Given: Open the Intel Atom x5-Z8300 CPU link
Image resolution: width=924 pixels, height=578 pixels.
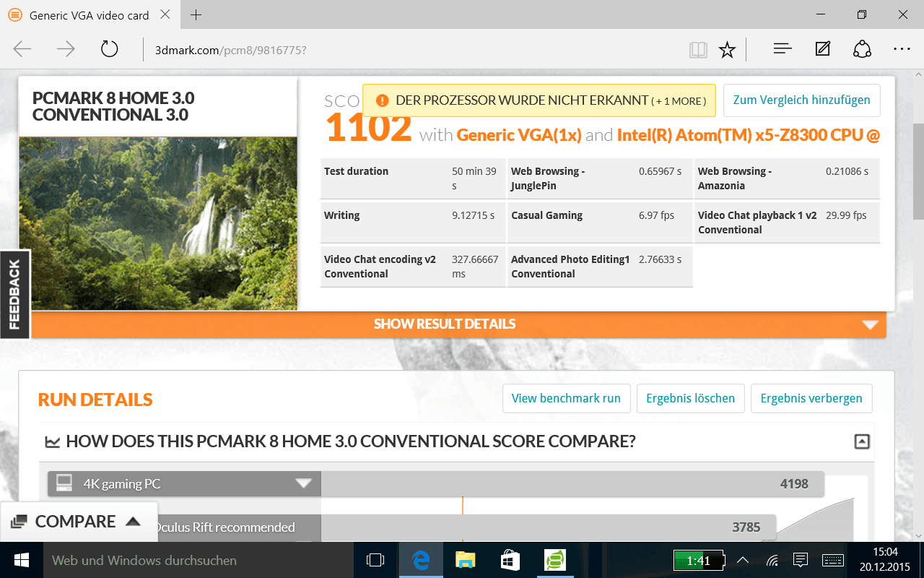Looking at the screenshot, I should [x=749, y=134].
